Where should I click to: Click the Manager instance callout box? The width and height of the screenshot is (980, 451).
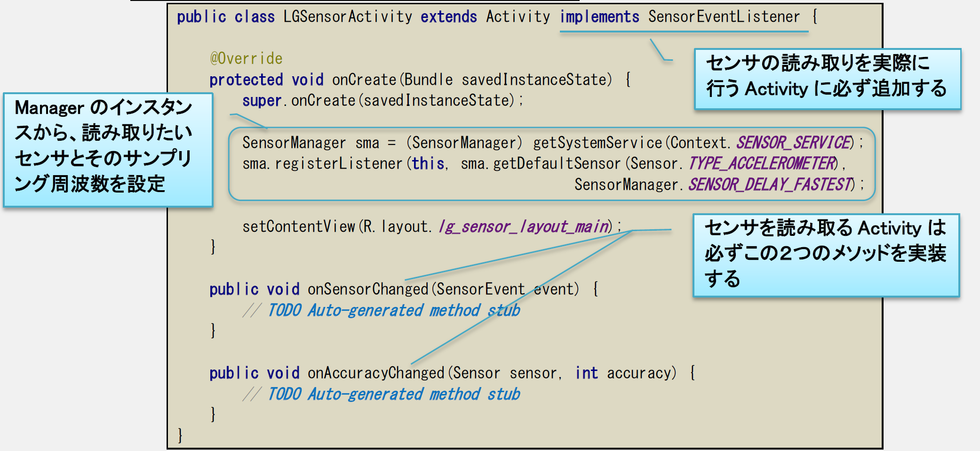[x=108, y=150]
